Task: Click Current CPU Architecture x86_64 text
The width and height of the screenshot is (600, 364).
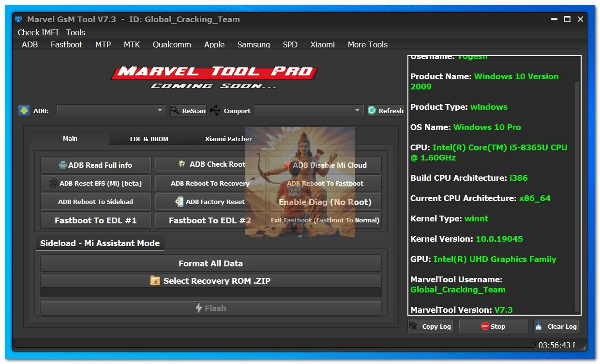Action: pos(480,198)
